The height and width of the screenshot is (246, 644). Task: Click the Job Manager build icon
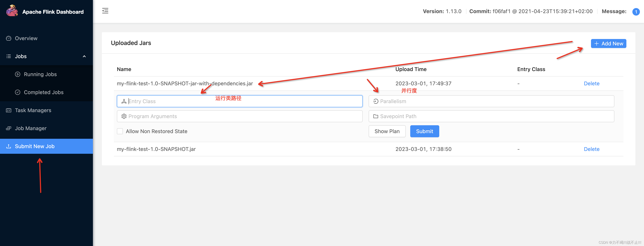coord(9,128)
